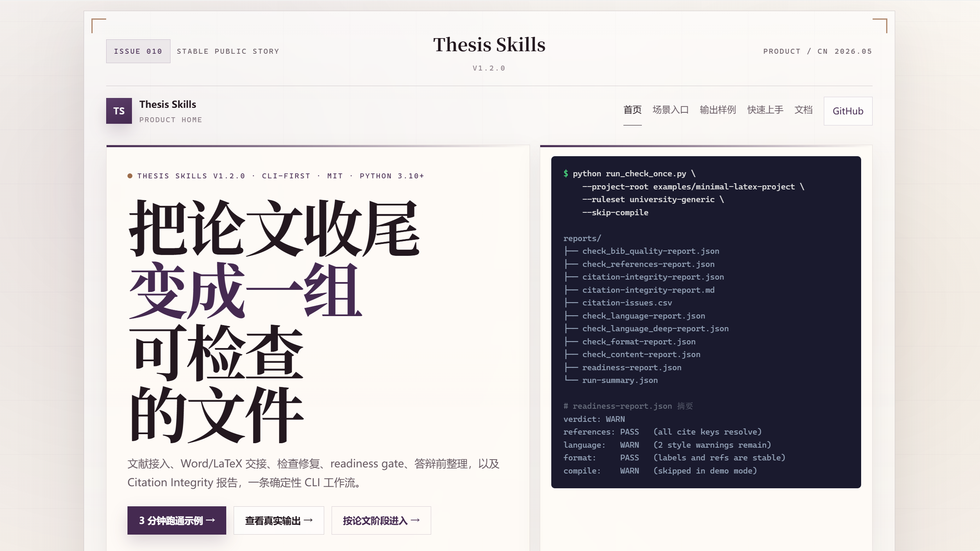Viewport: 980px width, 551px height.
Task: Click check_format-report.json entry
Action: click(x=639, y=342)
